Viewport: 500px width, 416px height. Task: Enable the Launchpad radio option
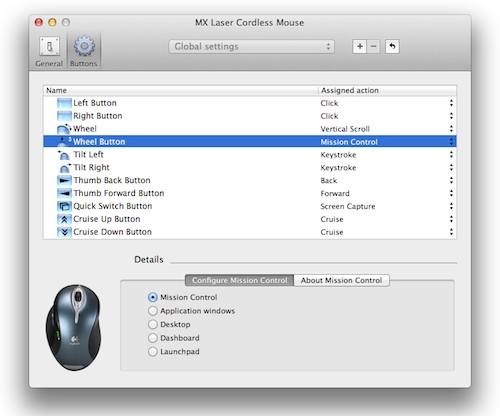pos(153,352)
